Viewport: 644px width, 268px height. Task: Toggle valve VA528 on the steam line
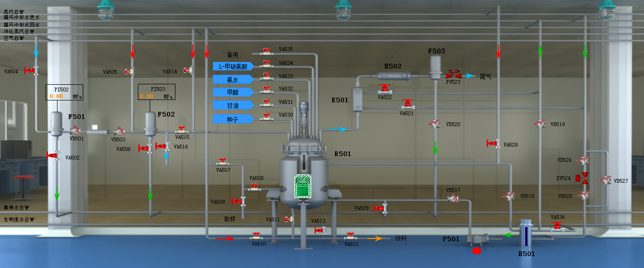(x=493, y=143)
